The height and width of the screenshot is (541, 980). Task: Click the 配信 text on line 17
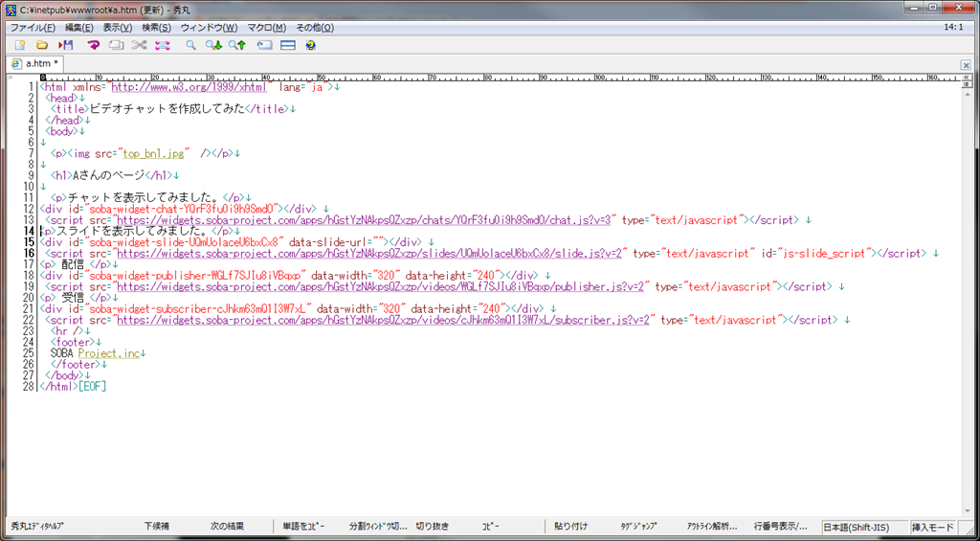73,264
